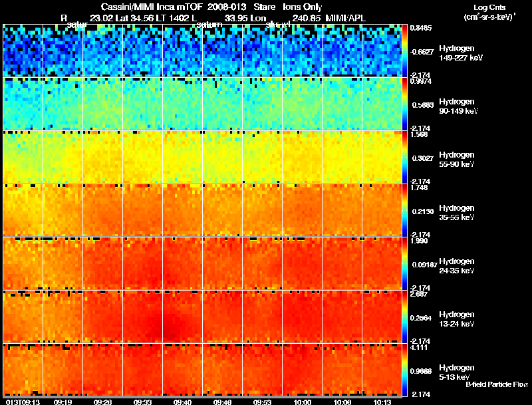Click the colorbar midpoint value 0.3027
The width and height of the screenshot is (532, 405).
click(x=423, y=158)
